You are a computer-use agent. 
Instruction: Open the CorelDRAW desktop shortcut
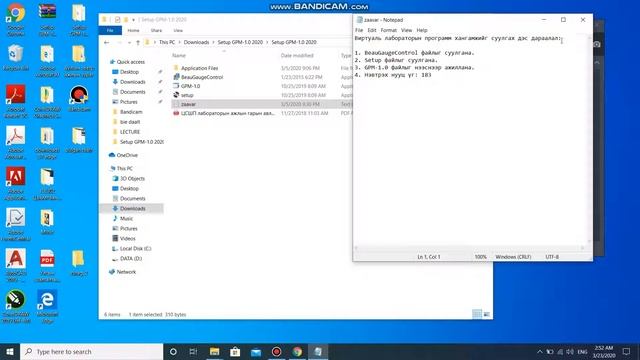pyautogui.click(x=16, y=306)
